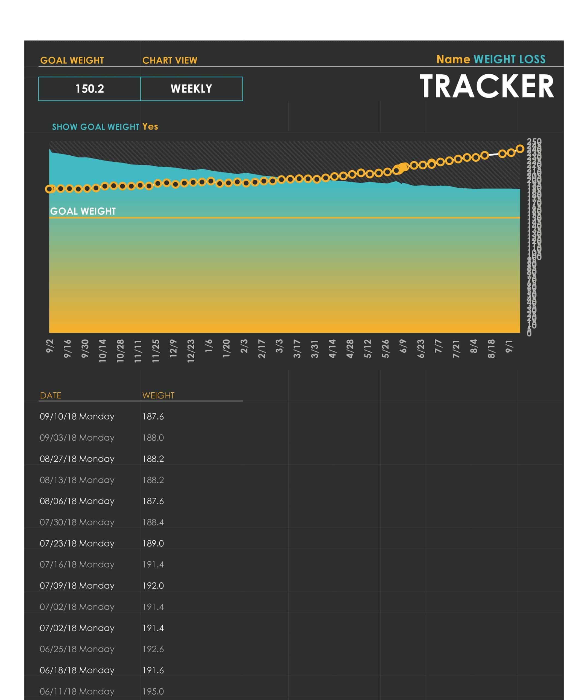Viewport: 588px width, 700px height.
Task: Click the weight value 189.0 for 07/23/18
Action: [x=153, y=543]
